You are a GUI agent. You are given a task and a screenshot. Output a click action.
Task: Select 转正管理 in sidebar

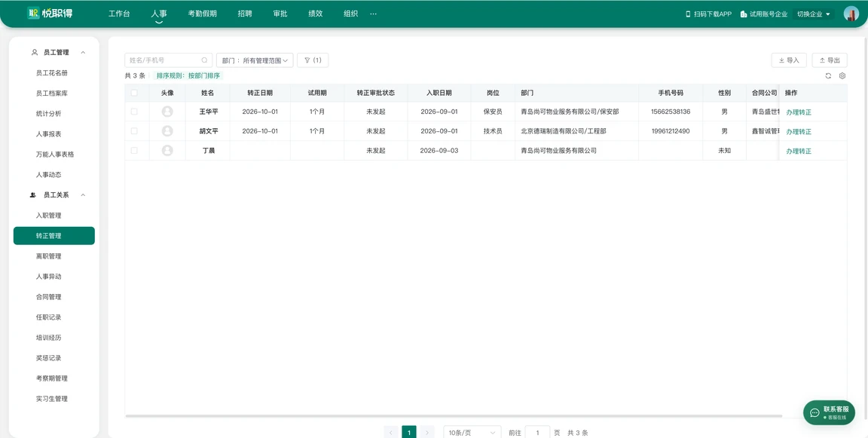click(54, 236)
